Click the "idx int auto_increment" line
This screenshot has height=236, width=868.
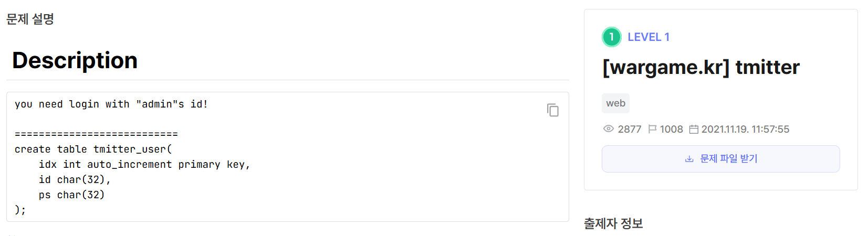point(144,165)
